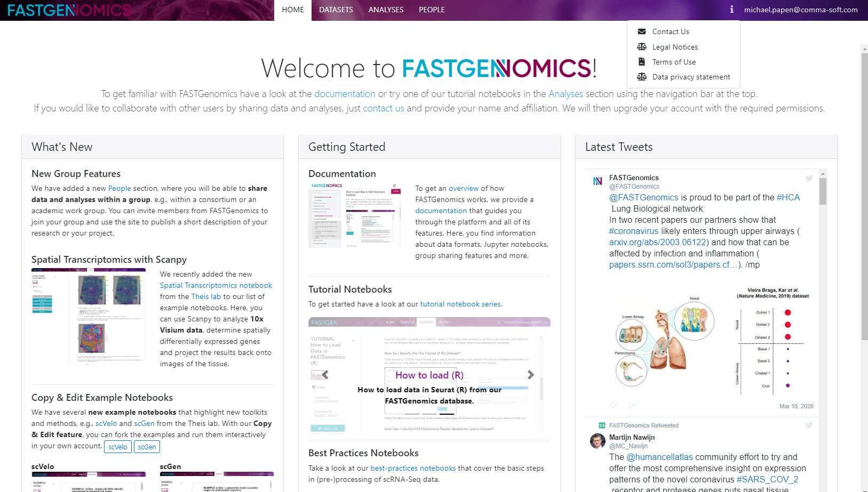
Task: Click scVelo inline text link
Action: pos(106,423)
